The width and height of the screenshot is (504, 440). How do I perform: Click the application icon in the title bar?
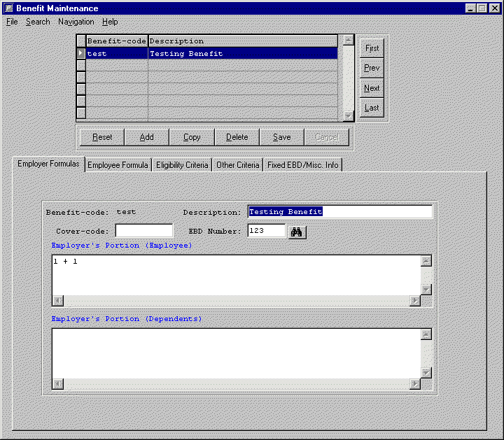[x=8, y=8]
